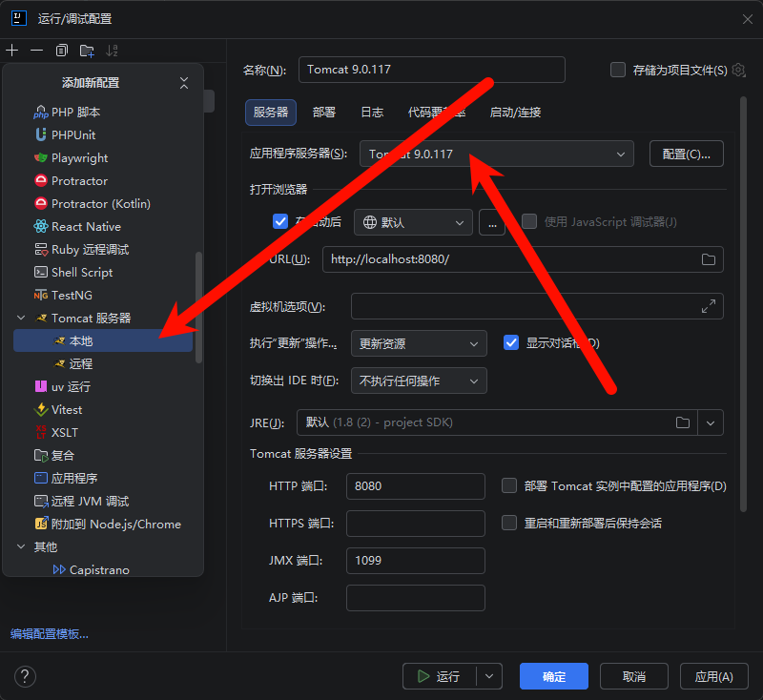
Task: Click the AJP 端口 input field
Action: click(416, 598)
